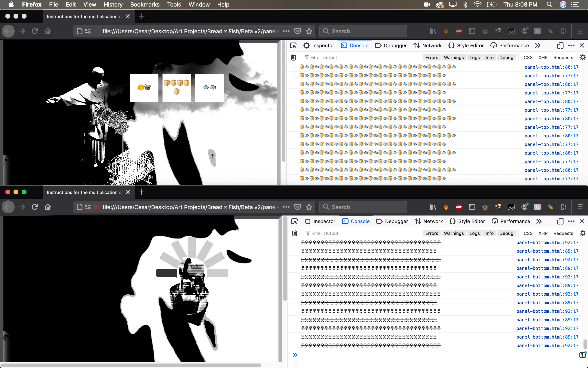
Task: Open the Library icon in the top window toolbar
Action: (x=433, y=31)
